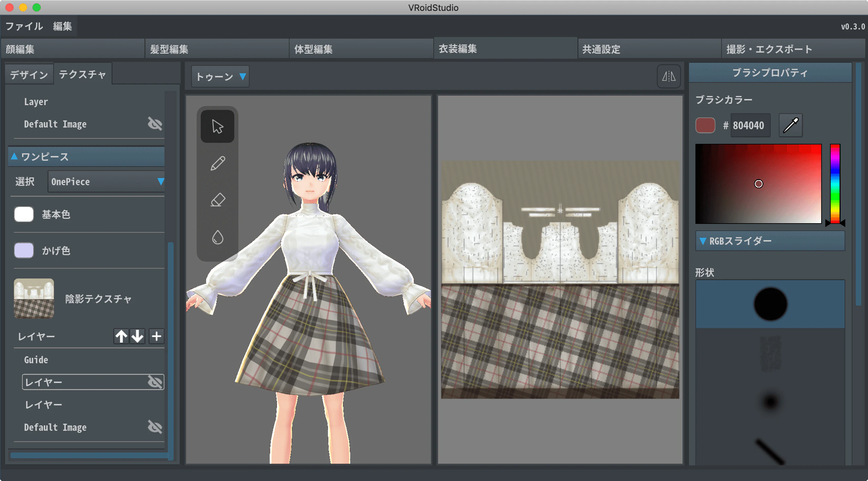Move layer up with arrow button
The width and height of the screenshot is (868, 481).
(x=121, y=336)
